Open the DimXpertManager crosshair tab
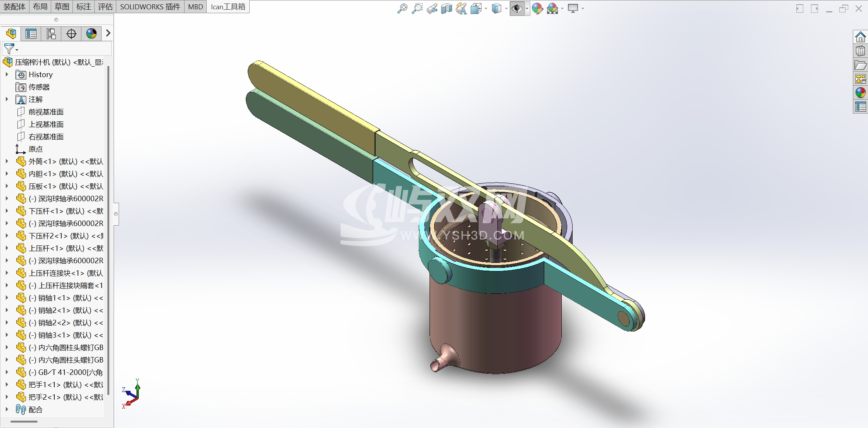868x428 pixels. tap(71, 34)
